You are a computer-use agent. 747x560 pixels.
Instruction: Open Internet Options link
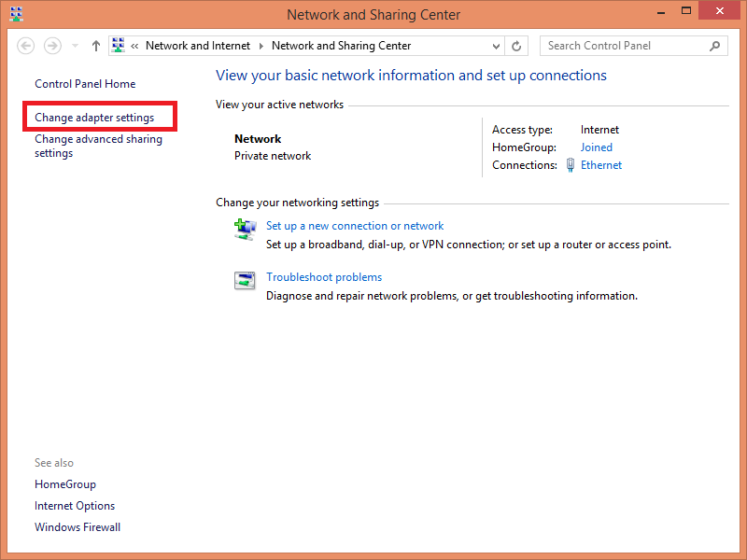coord(75,506)
